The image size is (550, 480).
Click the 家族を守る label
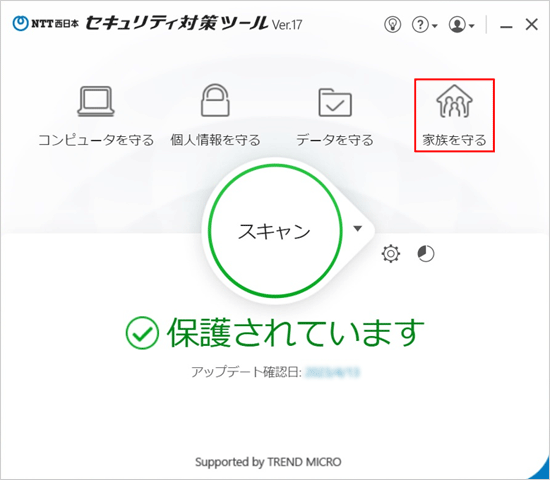(x=454, y=140)
